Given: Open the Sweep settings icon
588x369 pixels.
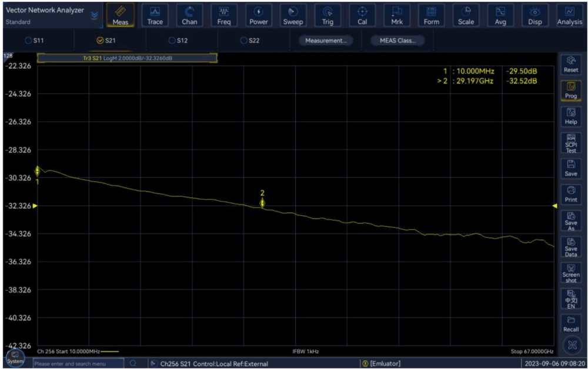Looking at the screenshot, I should [293, 15].
